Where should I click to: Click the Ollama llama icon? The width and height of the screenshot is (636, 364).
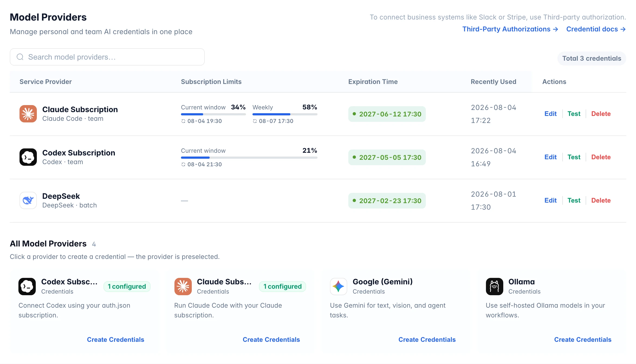495,287
